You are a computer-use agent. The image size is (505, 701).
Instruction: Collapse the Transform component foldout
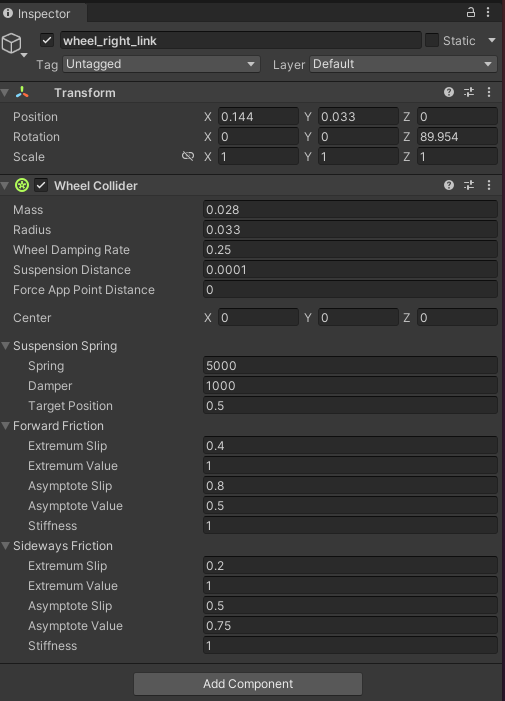click(5, 93)
